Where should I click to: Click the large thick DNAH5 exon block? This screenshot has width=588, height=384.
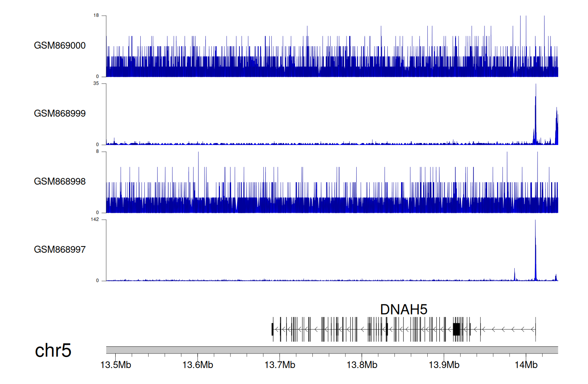[456, 329]
